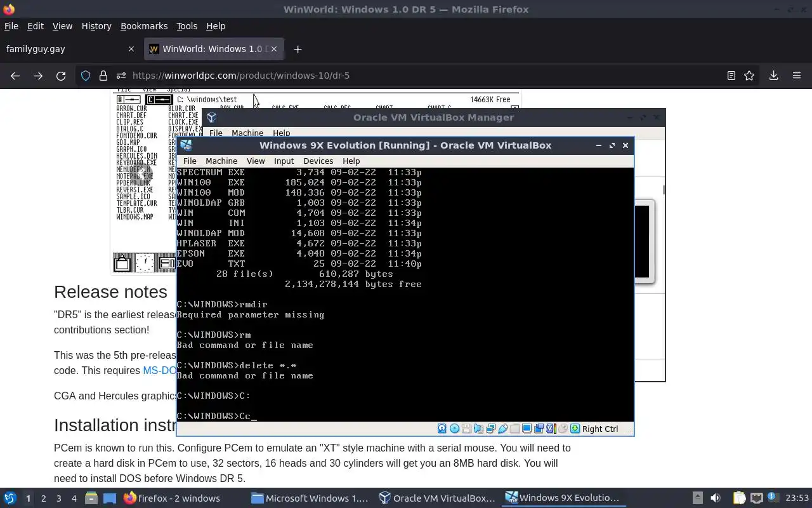Screen dimensions: 812x508
Task: Open Machine menu in VirtualBox Manager window
Action: pos(247,133)
